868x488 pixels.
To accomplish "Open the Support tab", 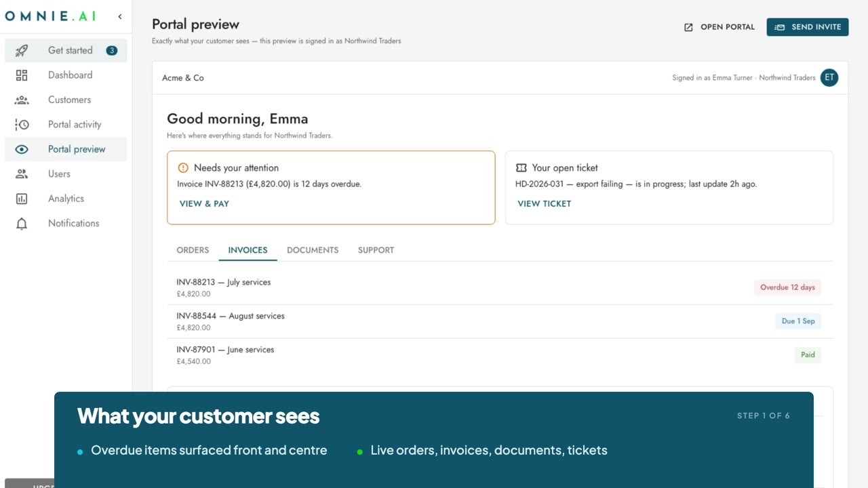I will (x=376, y=250).
